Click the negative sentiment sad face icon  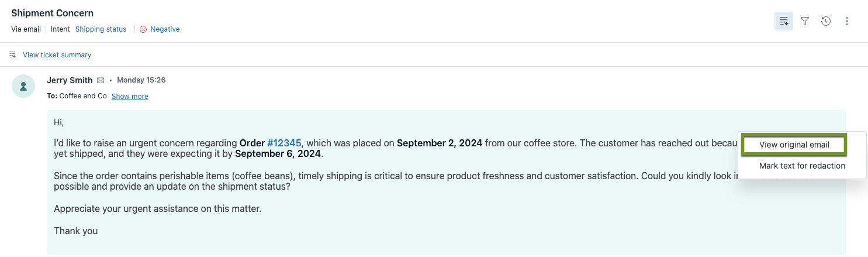(x=143, y=29)
